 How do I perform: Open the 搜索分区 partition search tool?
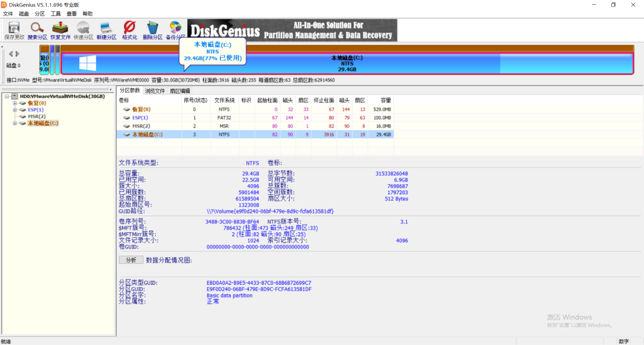click(x=37, y=30)
